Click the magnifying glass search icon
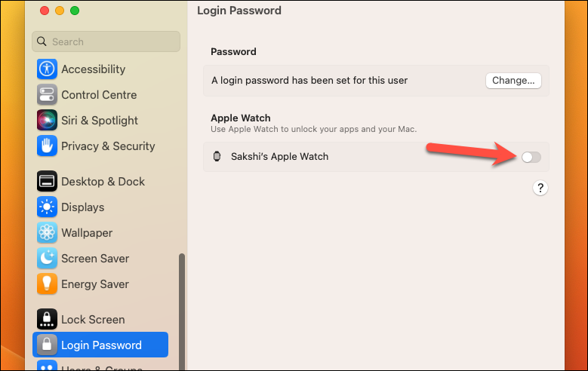Screen dimensions: 588x371 tap(42, 41)
